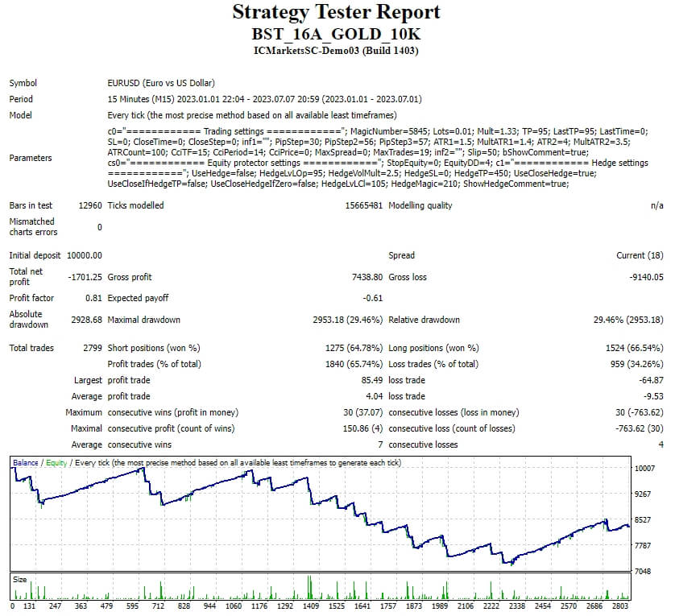This screenshot has width=675, height=616.
Task: Select the Initial deposit value 10000.00
Action: 85,255
